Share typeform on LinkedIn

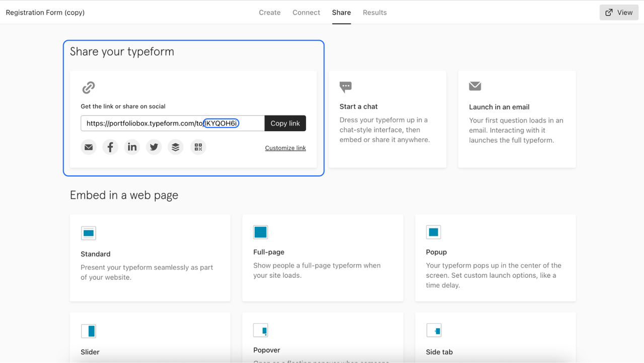[132, 147]
